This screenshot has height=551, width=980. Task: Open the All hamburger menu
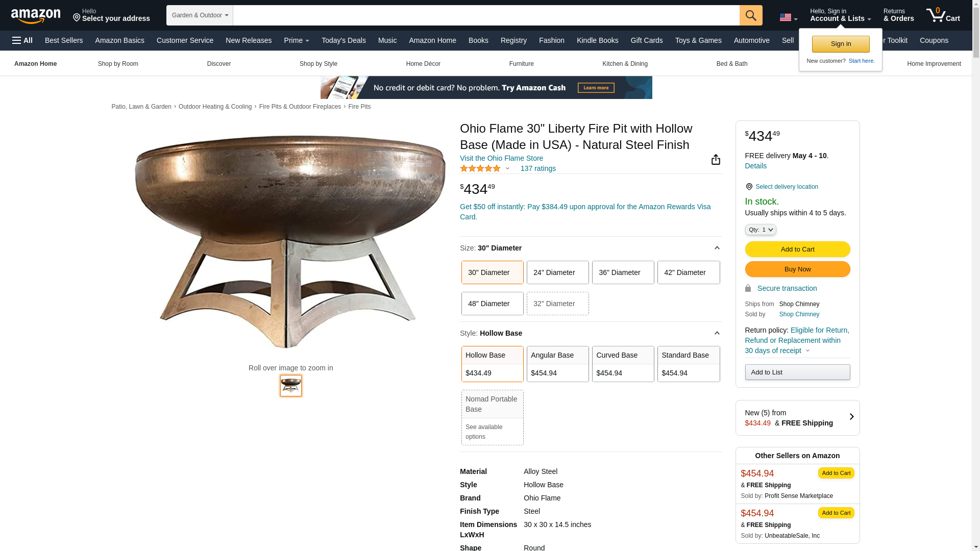point(22,40)
